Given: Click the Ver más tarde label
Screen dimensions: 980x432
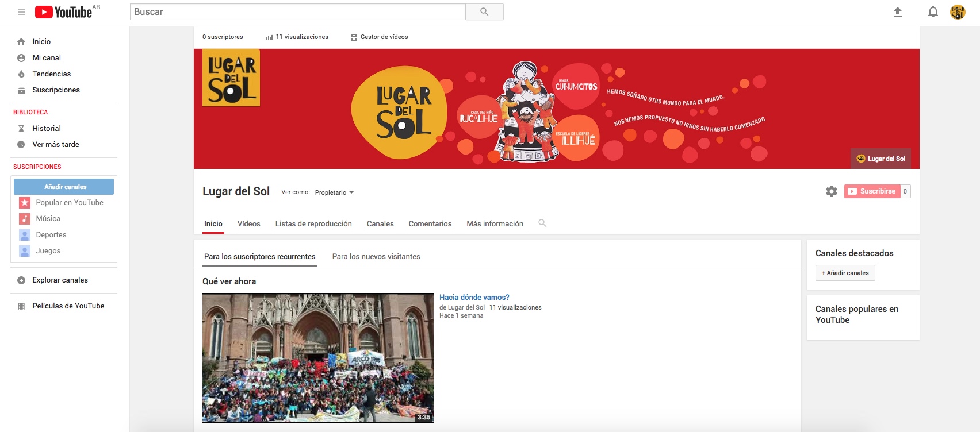Looking at the screenshot, I should pos(56,145).
